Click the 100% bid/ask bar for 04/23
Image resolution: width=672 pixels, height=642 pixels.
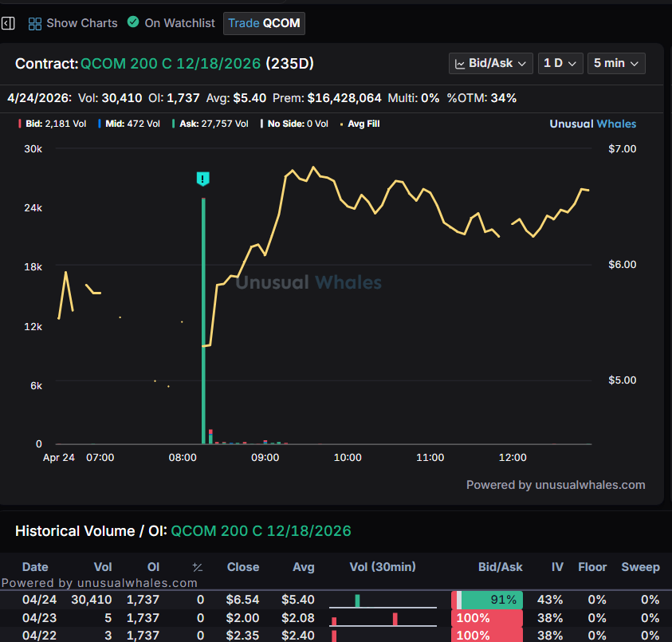click(x=487, y=618)
